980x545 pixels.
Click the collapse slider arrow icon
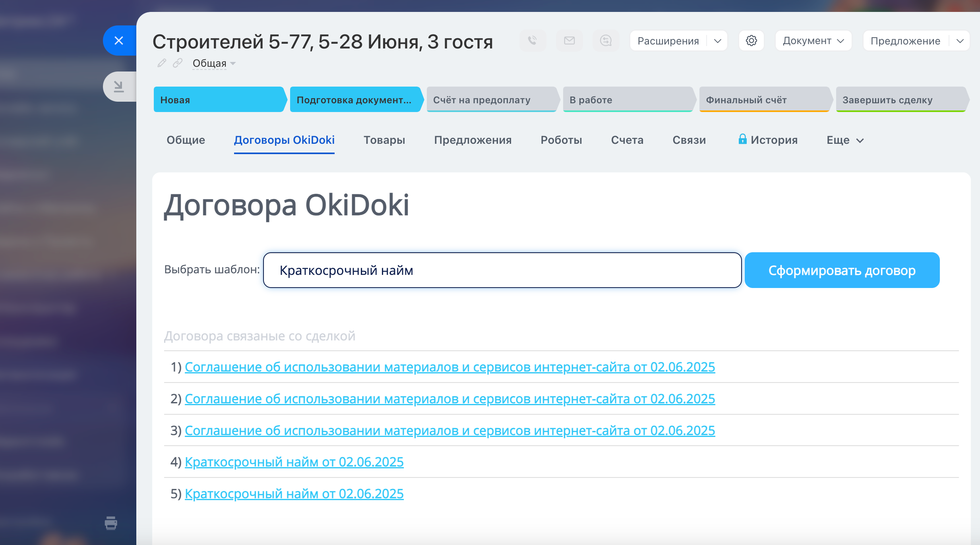pos(119,86)
